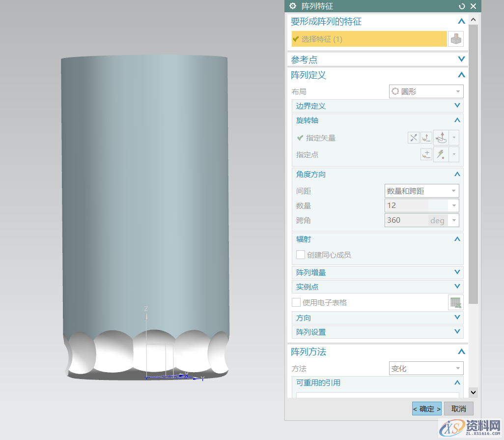Expand the 边界定义 section
Screen dimensions: 504x440
point(377,106)
